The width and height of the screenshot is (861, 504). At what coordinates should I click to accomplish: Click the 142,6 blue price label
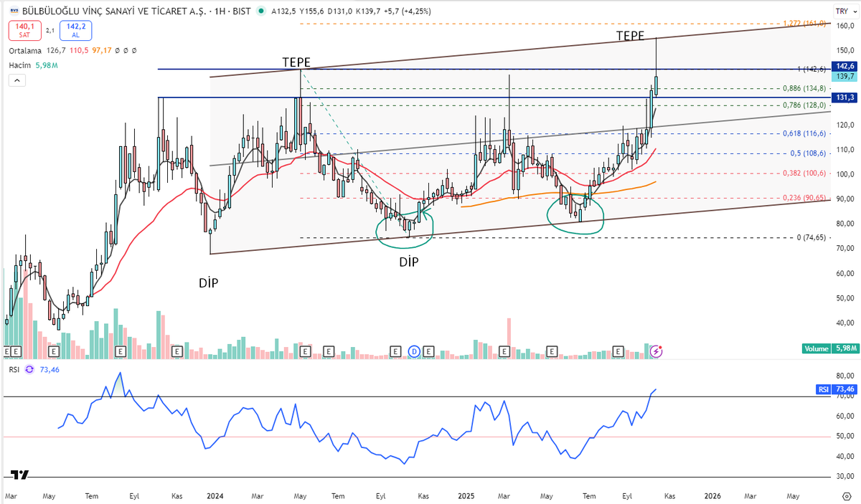[x=844, y=66]
